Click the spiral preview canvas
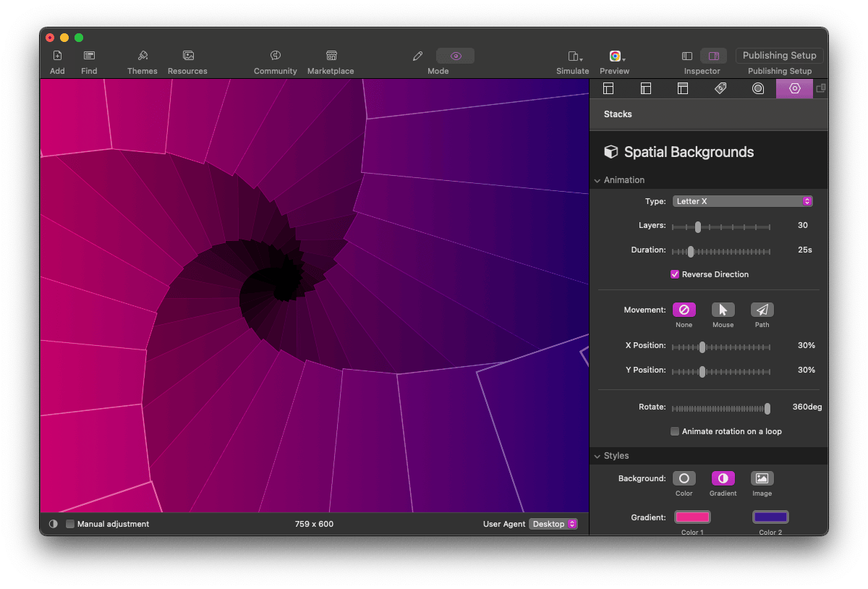This screenshot has height=589, width=868. [x=315, y=296]
